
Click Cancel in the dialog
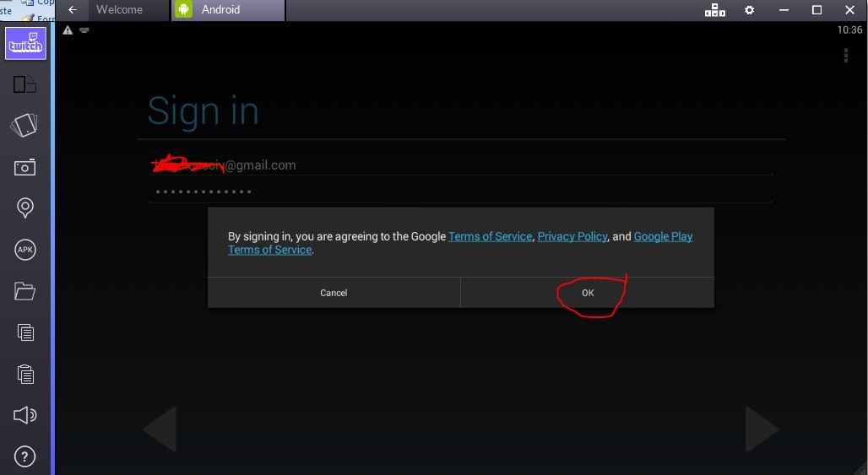334,293
